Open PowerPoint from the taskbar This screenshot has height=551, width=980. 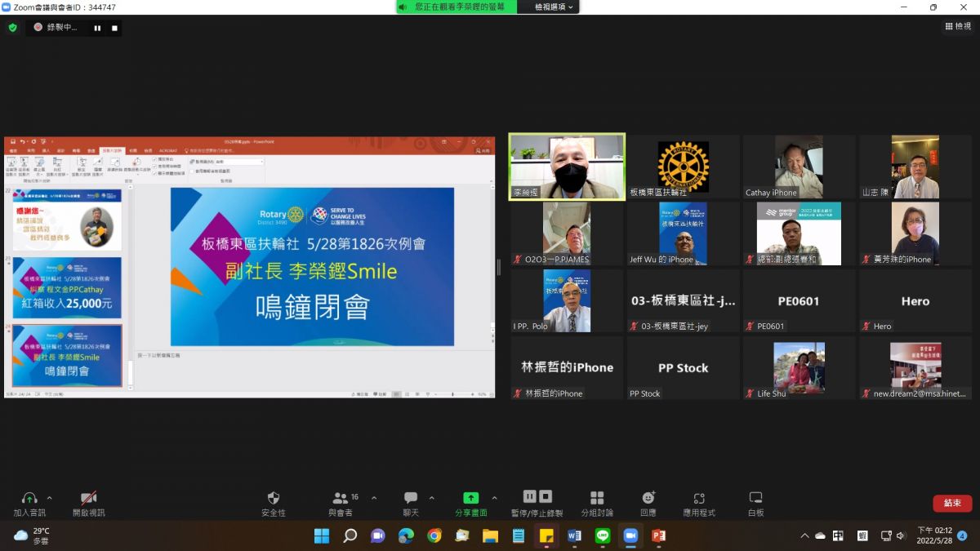[x=658, y=535]
